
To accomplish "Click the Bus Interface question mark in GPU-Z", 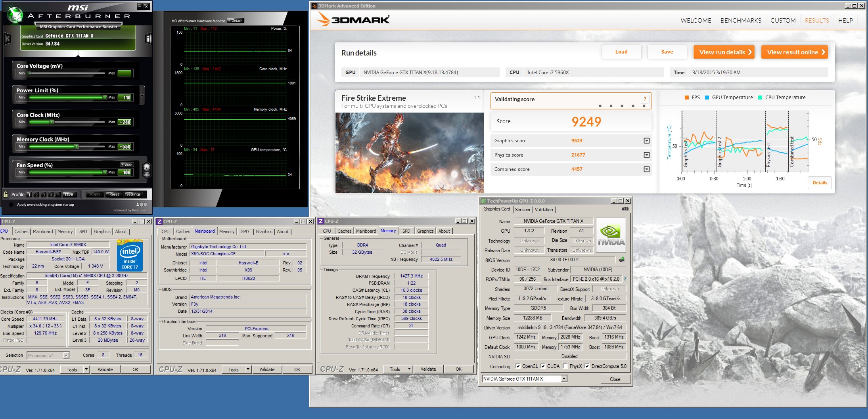I will pos(625,279).
